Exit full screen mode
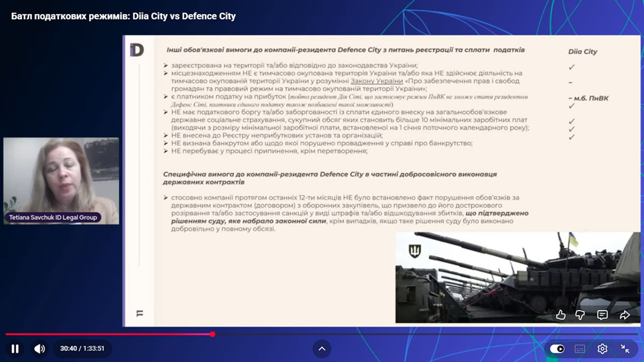644x362 pixels. tap(625, 349)
